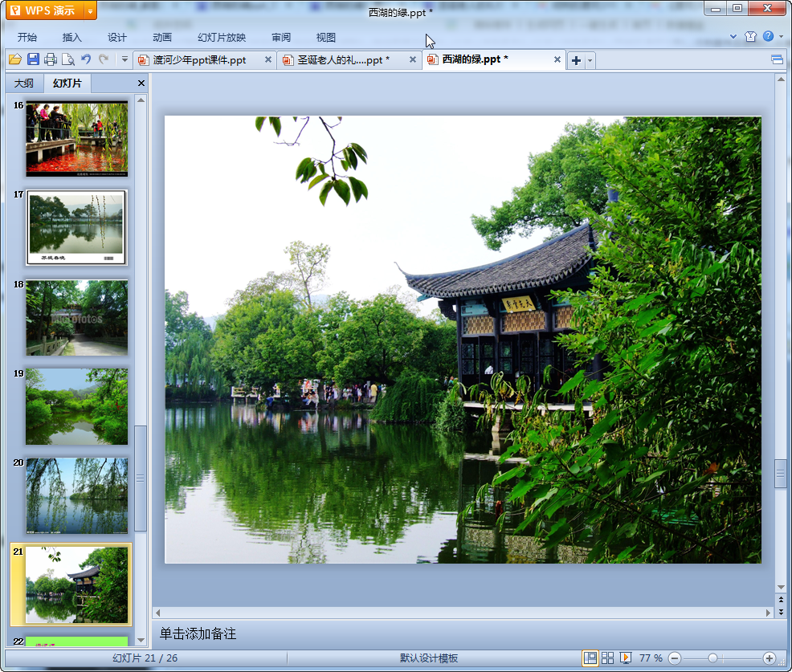Click the zoom slider handle

pyautogui.click(x=712, y=658)
